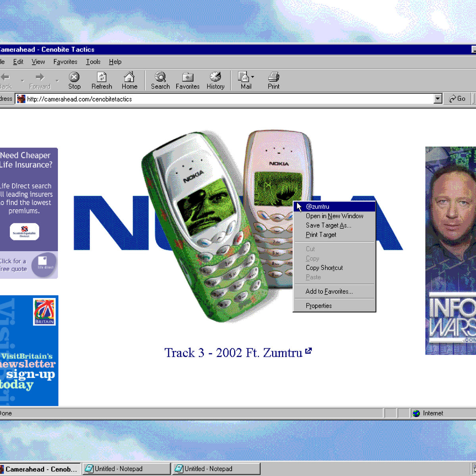The width and height of the screenshot is (476, 476).
Task: Select Properties in the context menu
Action: [319, 306]
